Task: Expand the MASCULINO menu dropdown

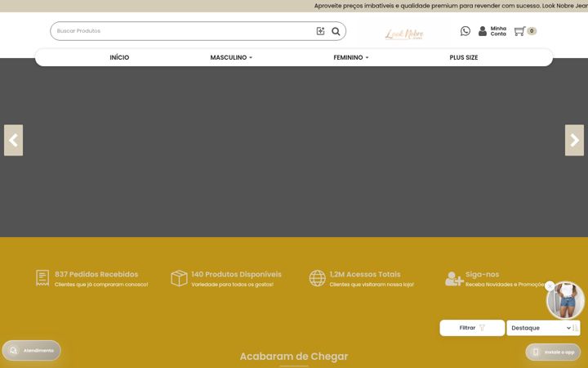Action: click(231, 57)
